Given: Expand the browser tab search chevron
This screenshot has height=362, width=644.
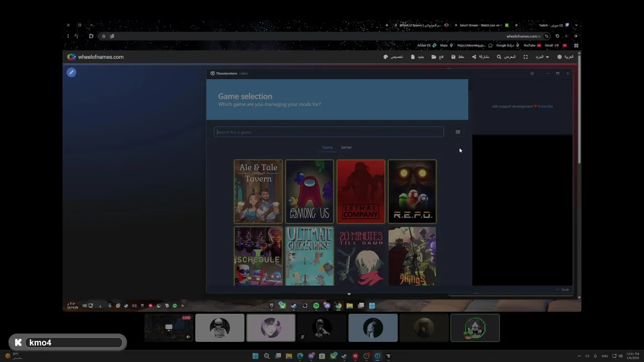Looking at the screenshot, I should coord(576,25).
